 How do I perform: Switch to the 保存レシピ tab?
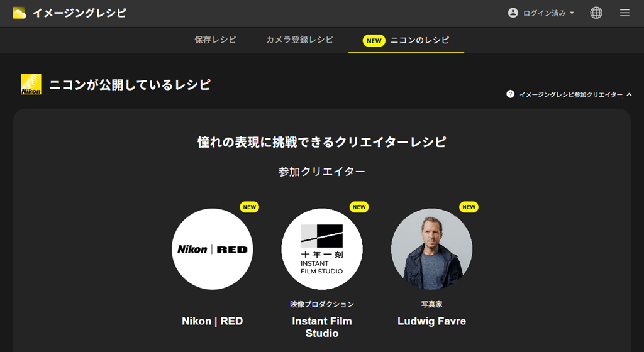pos(216,40)
